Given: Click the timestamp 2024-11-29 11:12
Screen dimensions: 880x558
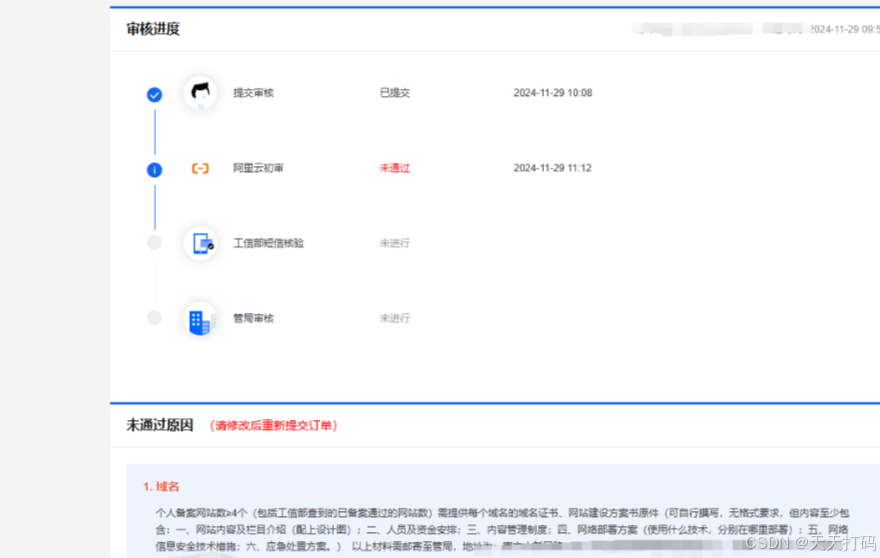Looking at the screenshot, I should (x=552, y=168).
